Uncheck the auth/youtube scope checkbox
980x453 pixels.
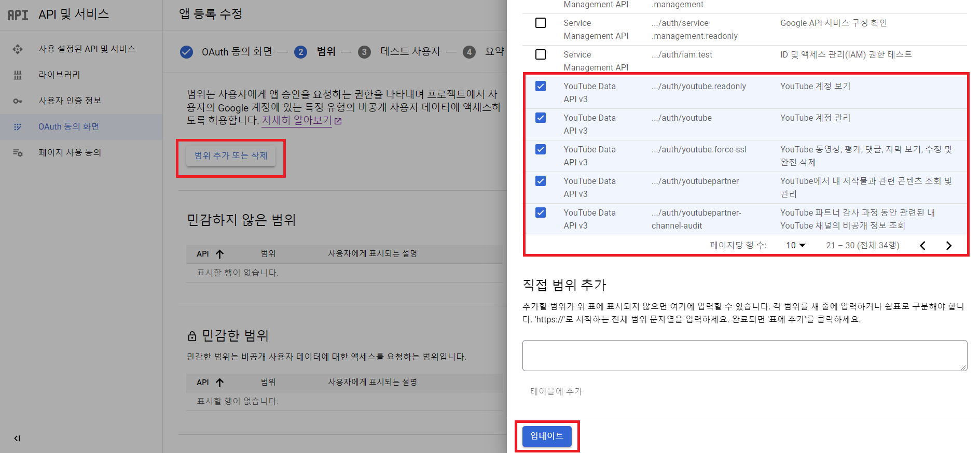pyautogui.click(x=541, y=118)
